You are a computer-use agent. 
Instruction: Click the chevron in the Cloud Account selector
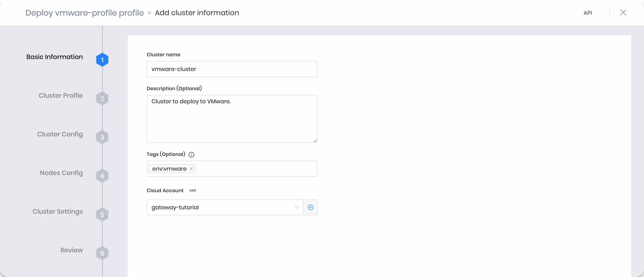coord(296,207)
